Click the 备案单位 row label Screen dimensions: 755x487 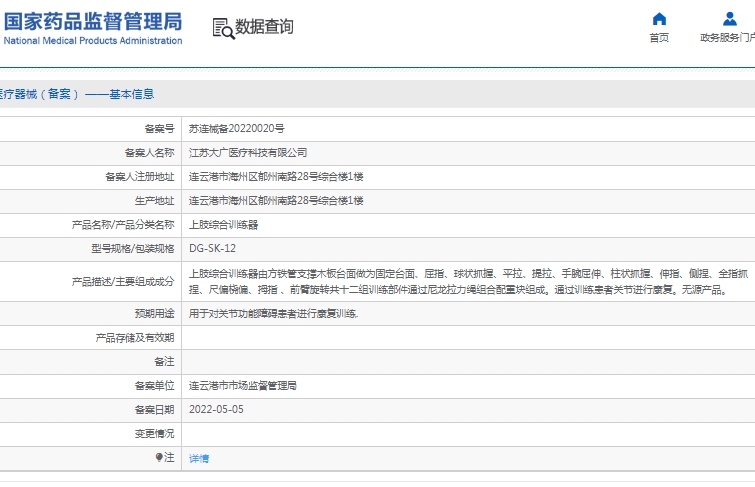point(155,386)
